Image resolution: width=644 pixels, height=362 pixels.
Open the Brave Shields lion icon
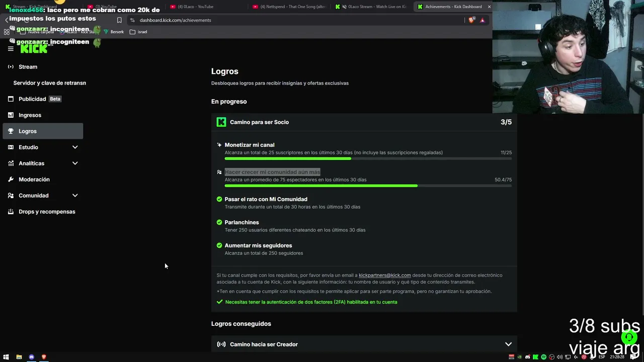tap(471, 20)
